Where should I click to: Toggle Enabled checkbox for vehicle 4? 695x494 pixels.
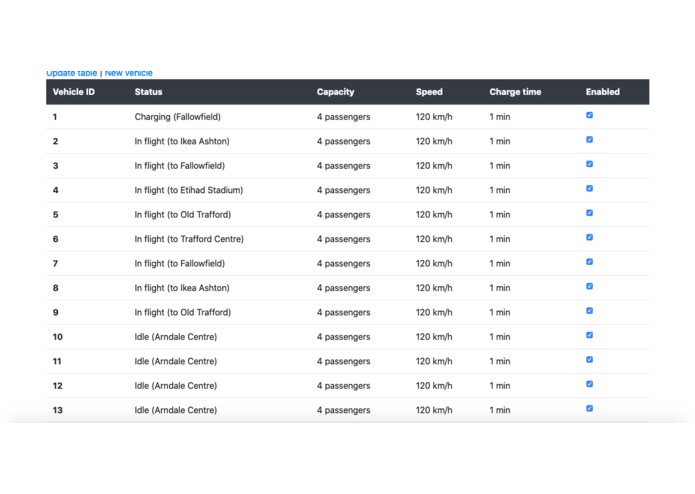pos(590,188)
